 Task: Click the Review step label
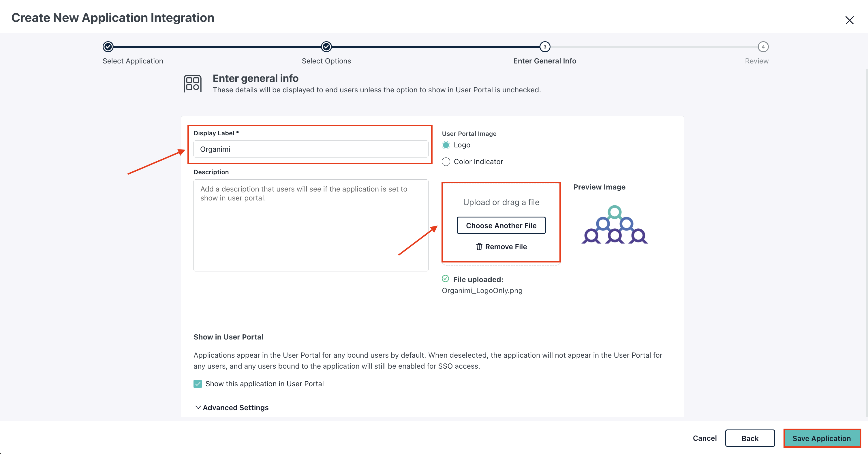756,61
